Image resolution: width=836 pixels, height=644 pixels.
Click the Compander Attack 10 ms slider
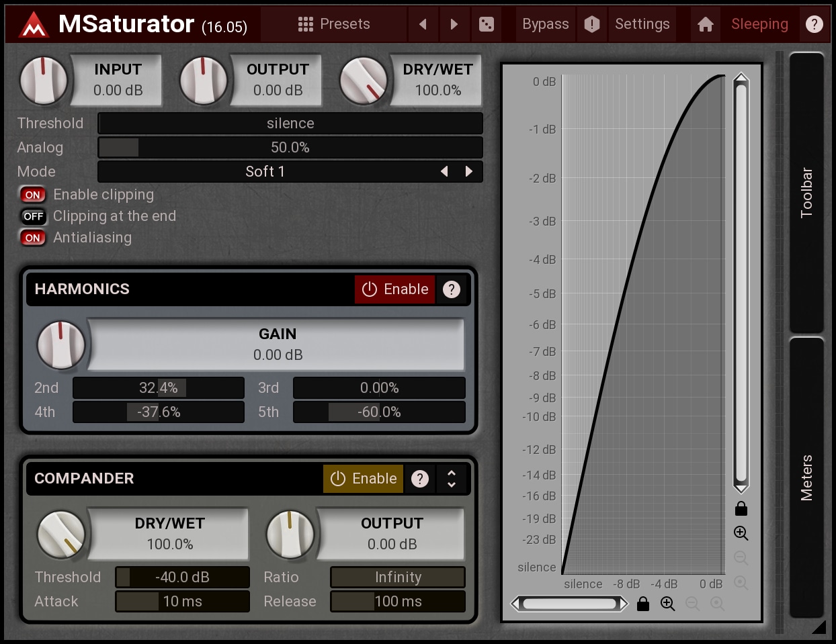coord(182,602)
